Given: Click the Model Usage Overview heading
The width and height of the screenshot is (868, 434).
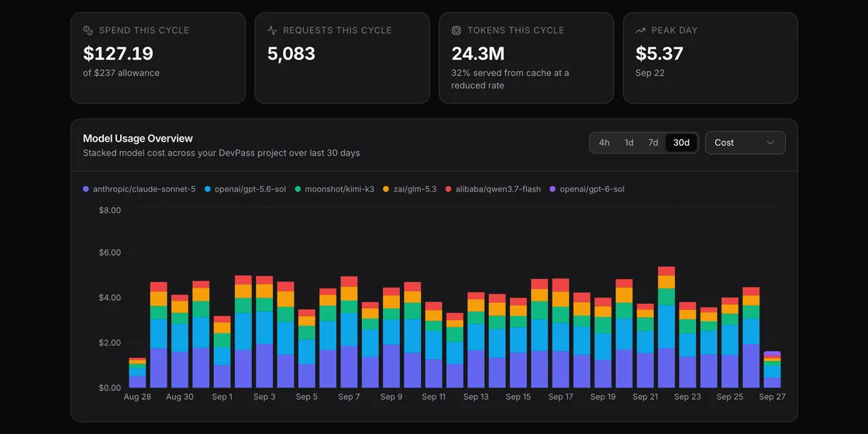Looking at the screenshot, I should pos(138,139).
